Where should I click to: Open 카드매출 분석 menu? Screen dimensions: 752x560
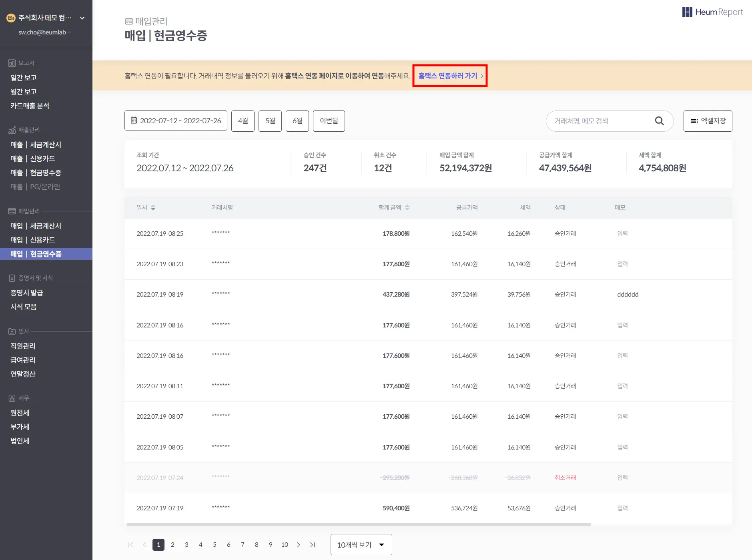coord(30,106)
